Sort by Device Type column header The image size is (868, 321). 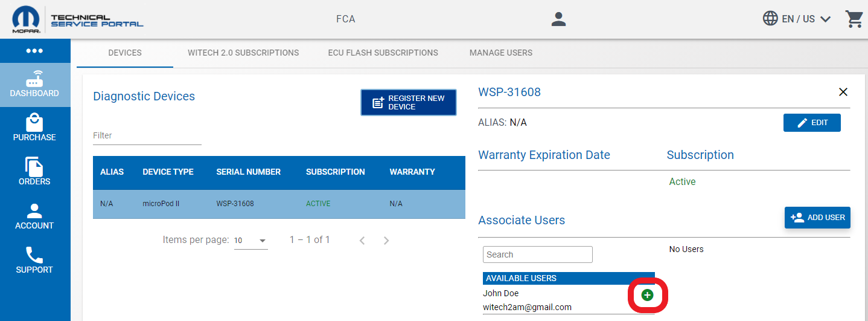(x=168, y=172)
